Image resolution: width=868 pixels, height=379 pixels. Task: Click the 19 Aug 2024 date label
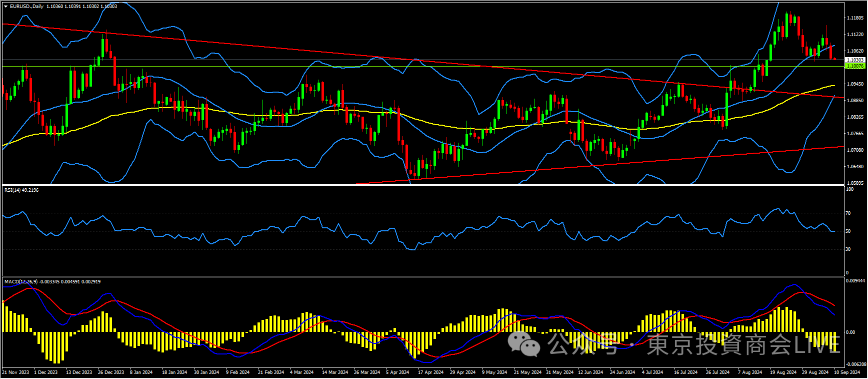click(x=783, y=372)
